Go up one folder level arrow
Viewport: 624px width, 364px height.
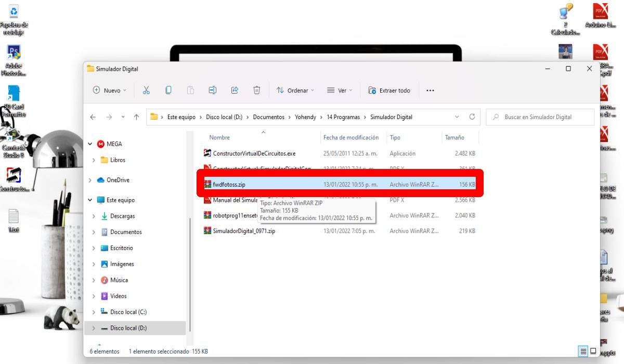point(136,117)
